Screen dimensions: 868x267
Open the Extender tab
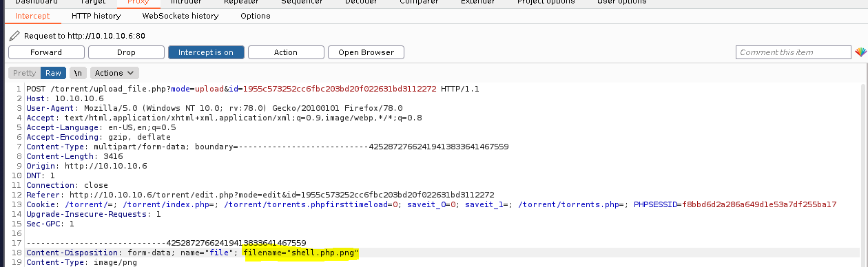478,2
